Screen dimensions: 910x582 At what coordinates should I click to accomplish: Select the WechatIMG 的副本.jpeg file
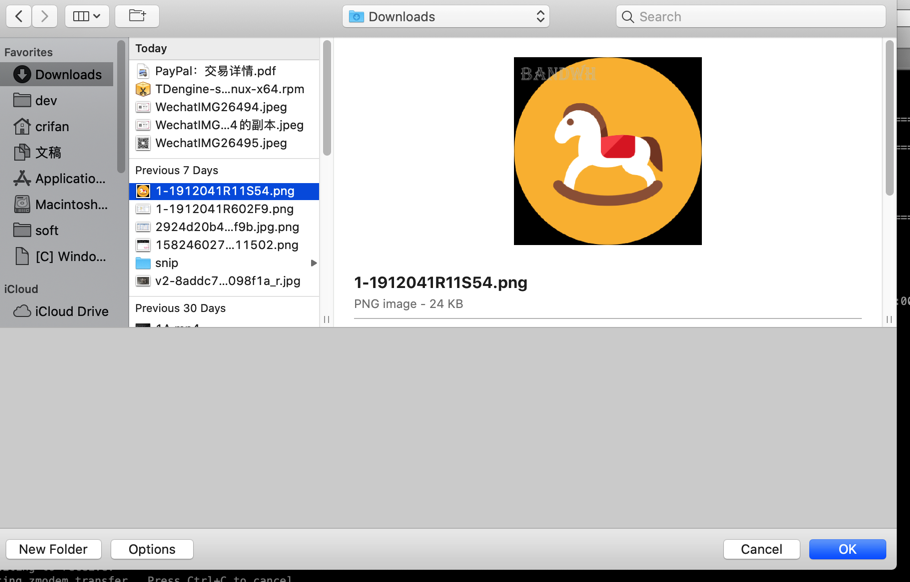pos(224,125)
